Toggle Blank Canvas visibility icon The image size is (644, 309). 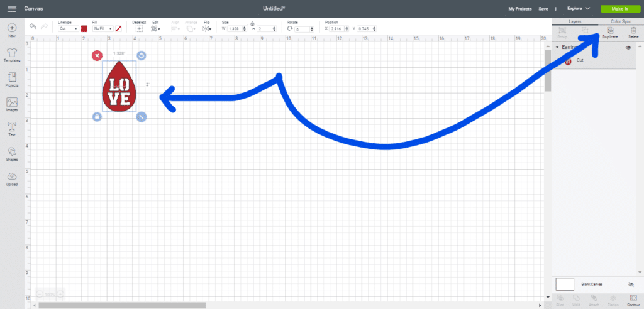tap(631, 285)
